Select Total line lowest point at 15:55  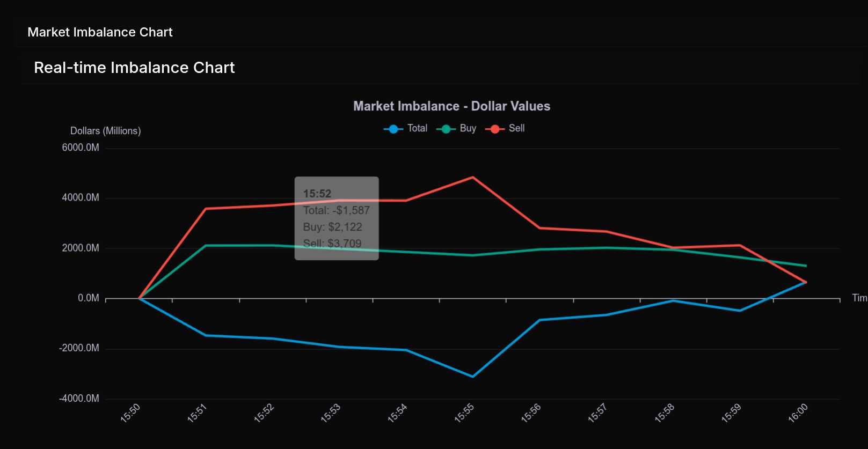(x=472, y=377)
